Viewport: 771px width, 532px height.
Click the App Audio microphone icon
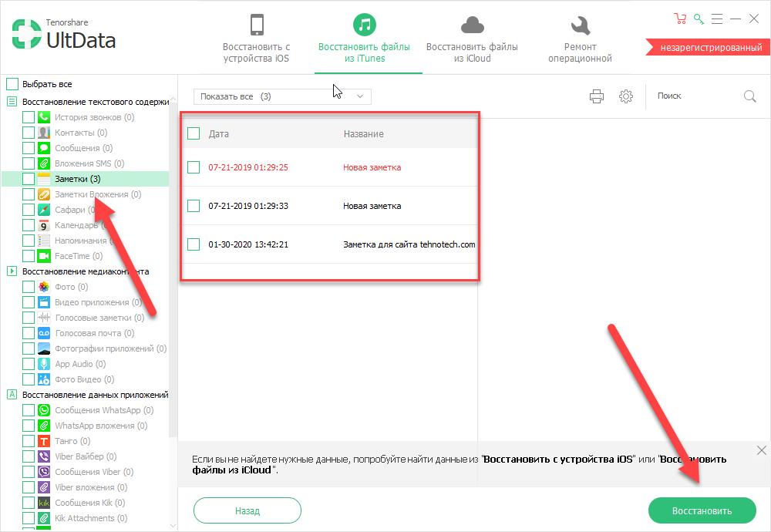[44, 364]
